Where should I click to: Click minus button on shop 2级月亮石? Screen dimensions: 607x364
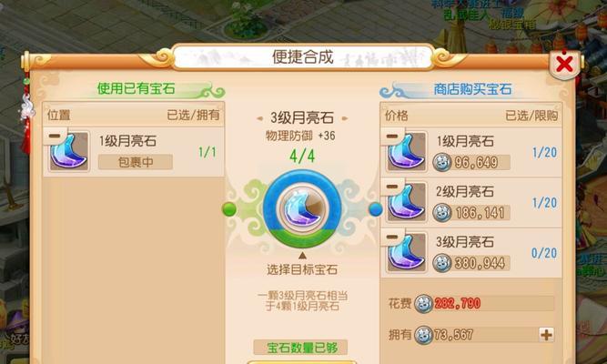391,187
